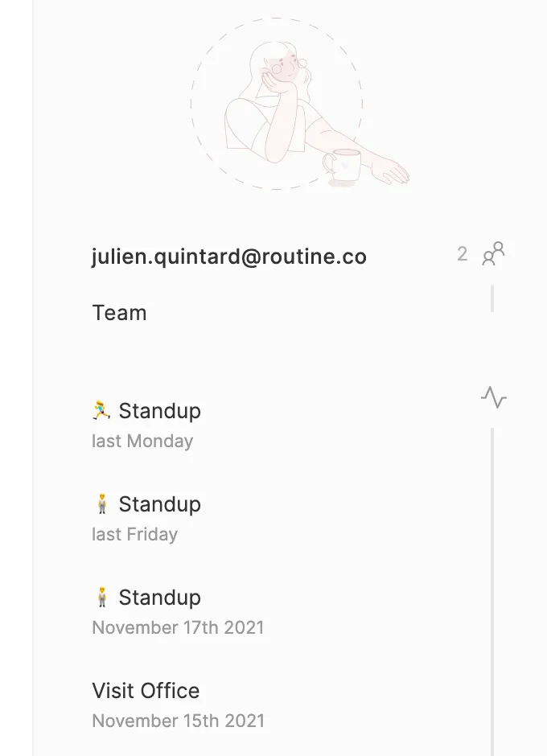The height and width of the screenshot is (756, 547).
Task: Click the member count number 2
Action: click(462, 254)
